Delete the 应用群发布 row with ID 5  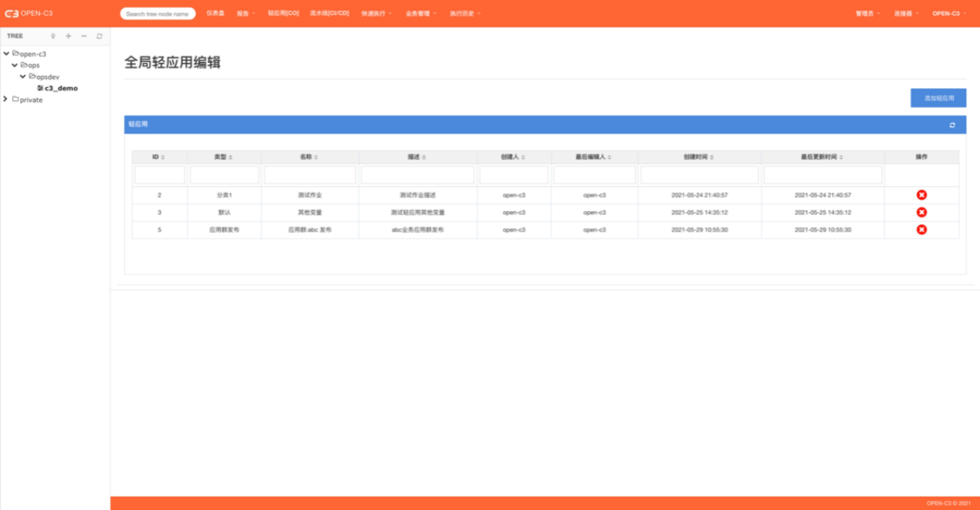pyautogui.click(x=921, y=229)
